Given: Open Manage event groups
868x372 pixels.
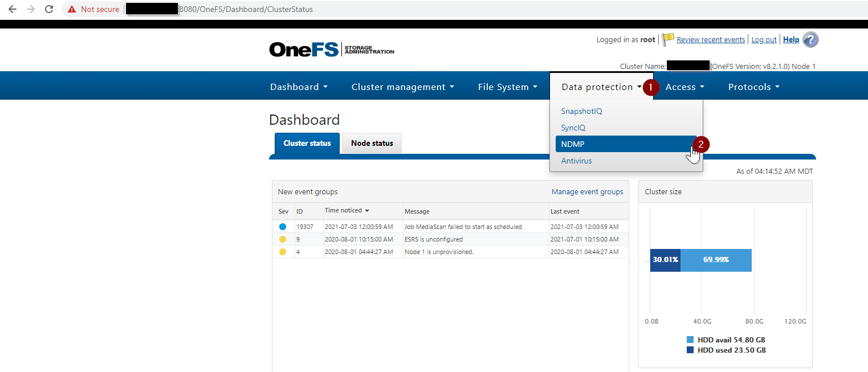Looking at the screenshot, I should point(588,191).
